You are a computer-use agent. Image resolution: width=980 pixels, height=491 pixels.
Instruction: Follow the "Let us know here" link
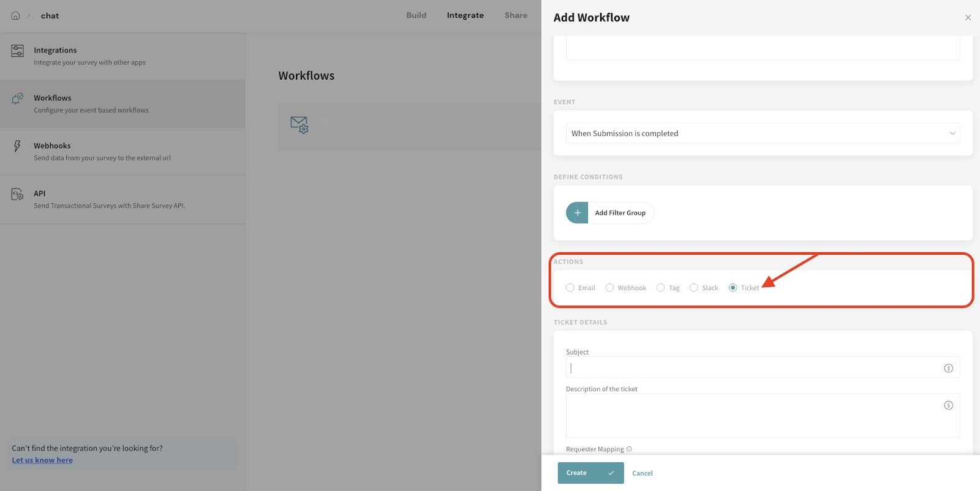(x=42, y=460)
